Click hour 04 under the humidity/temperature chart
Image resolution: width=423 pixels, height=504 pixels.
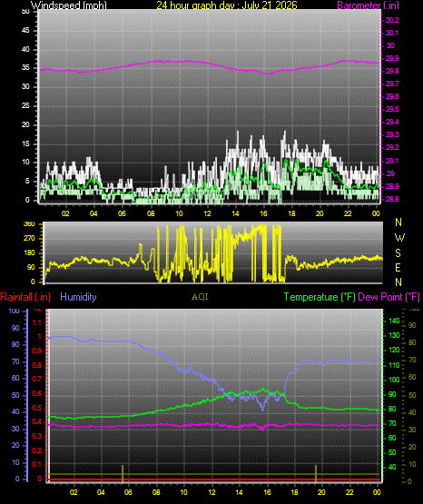[101, 492]
